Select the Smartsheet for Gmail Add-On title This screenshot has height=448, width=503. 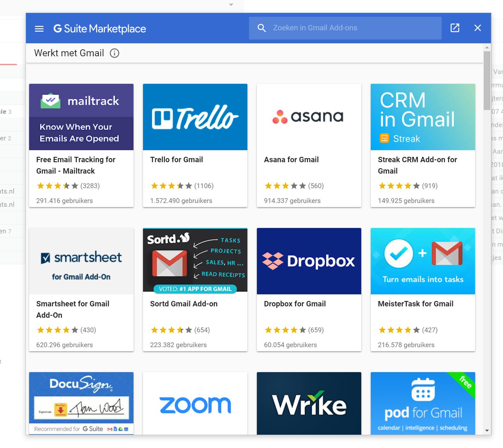click(73, 310)
